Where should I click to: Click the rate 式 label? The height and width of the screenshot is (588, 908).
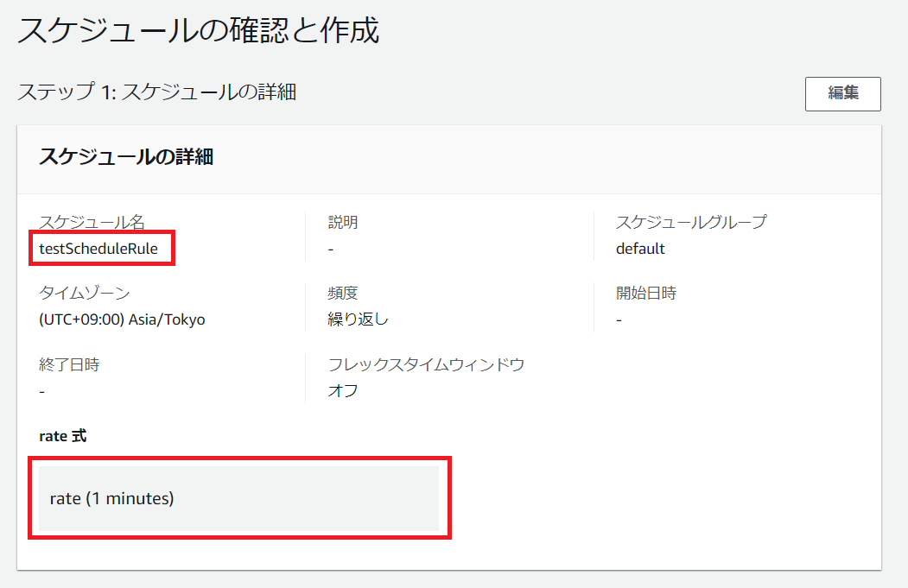coord(63,436)
